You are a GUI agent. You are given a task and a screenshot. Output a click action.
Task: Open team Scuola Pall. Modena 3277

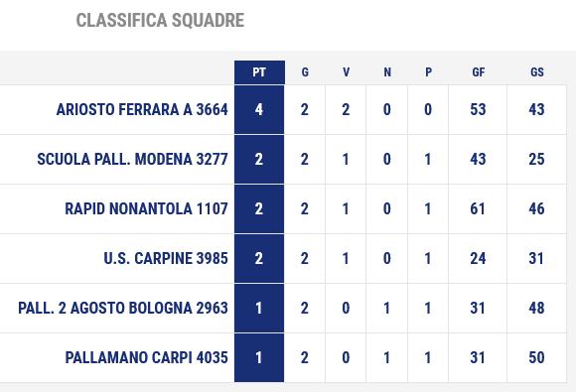132,160
